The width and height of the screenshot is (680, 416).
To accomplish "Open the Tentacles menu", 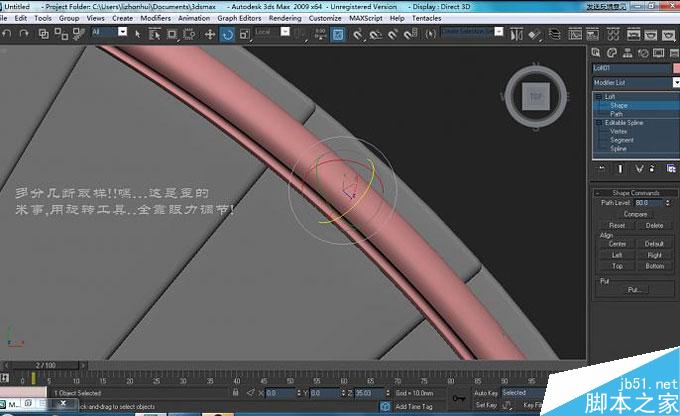I will pos(427,18).
